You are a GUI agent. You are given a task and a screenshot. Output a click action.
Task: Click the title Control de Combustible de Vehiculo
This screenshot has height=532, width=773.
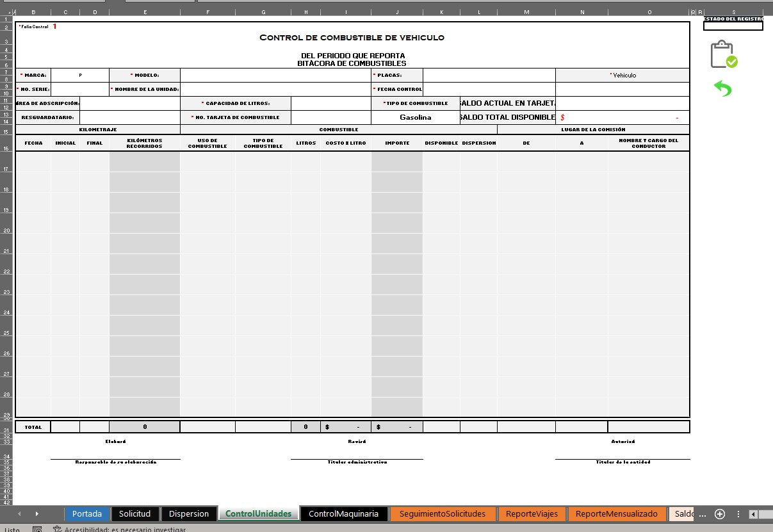pyautogui.click(x=352, y=38)
